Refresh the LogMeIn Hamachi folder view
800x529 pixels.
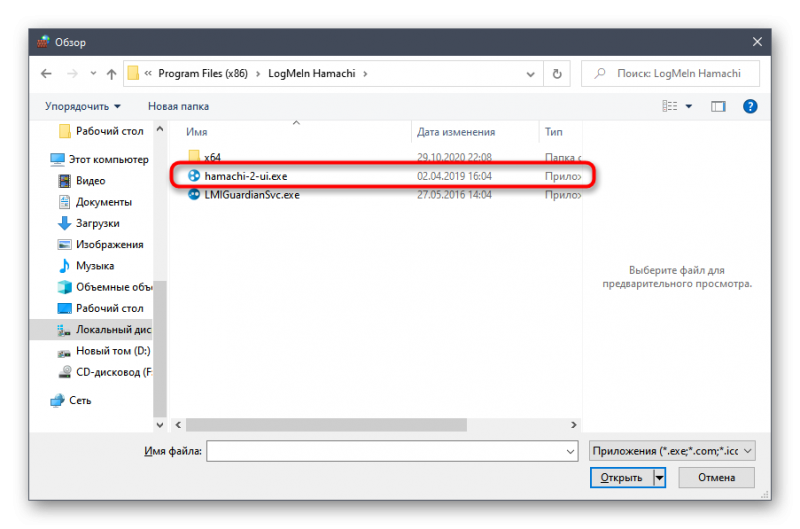point(557,74)
